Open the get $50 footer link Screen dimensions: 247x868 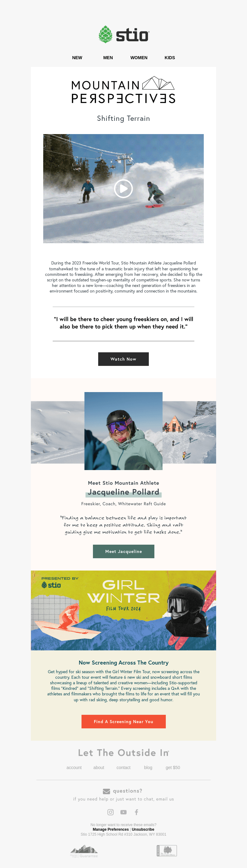coord(173,767)
